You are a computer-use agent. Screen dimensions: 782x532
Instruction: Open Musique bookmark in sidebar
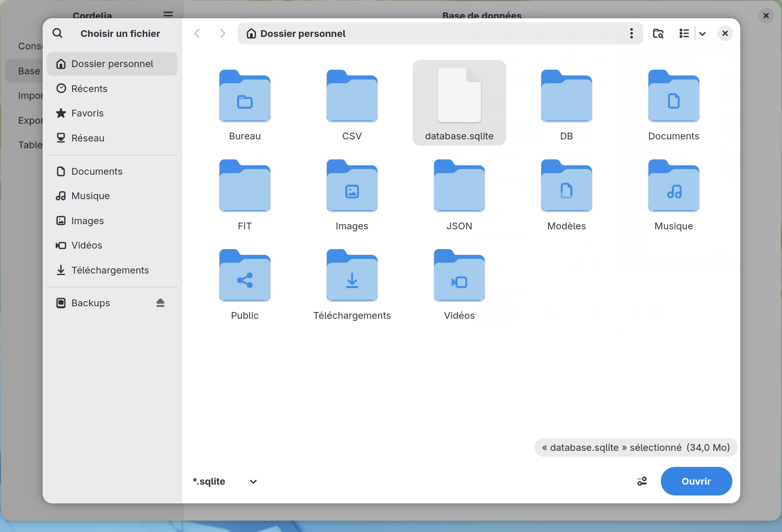pyautogui.click(x=112, y=196)
